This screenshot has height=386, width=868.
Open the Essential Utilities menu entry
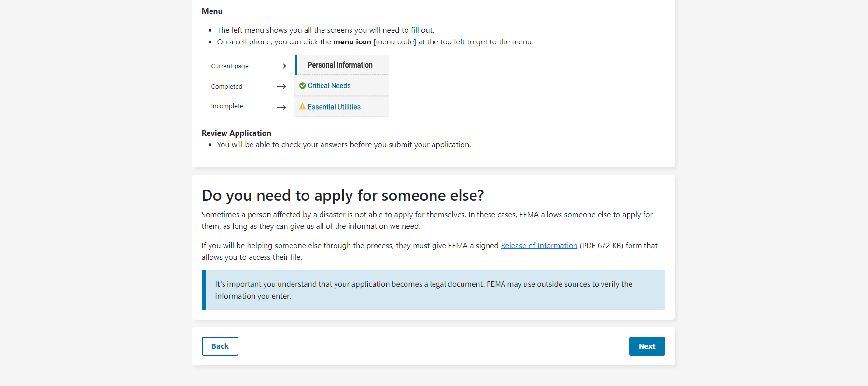click(334, 107)
